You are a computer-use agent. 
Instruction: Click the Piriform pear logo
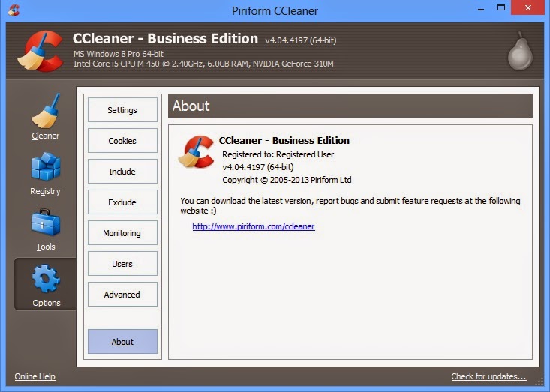520,51
